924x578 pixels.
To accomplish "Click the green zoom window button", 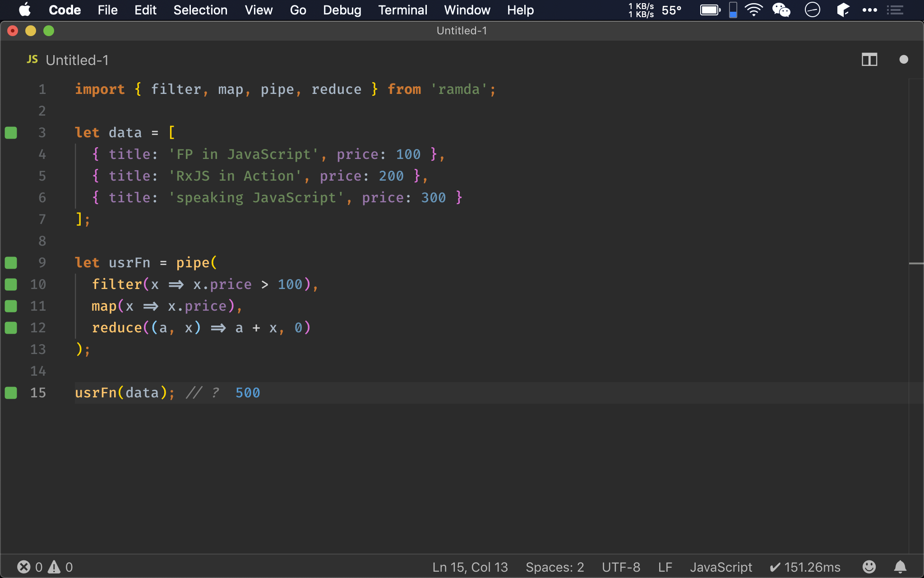I will [49, 31].
